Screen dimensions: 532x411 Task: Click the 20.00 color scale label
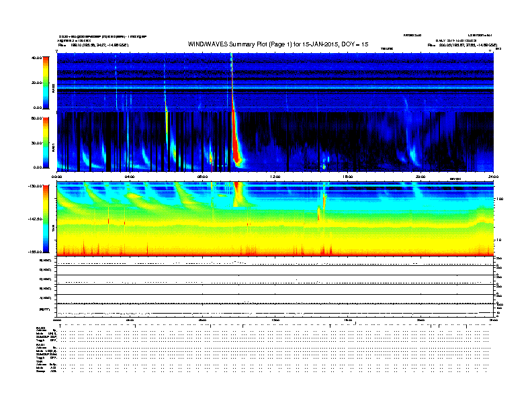(36, 83)
